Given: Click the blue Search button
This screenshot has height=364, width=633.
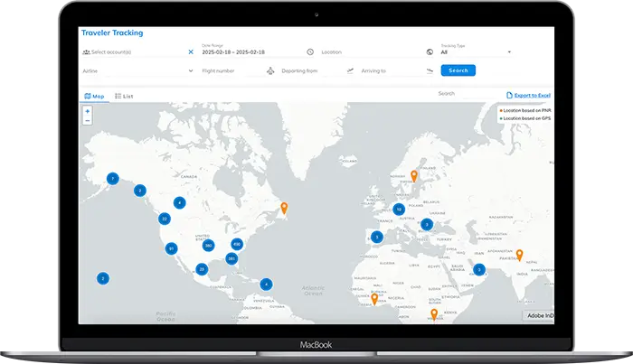Looking at the screenshot, I should tap(458, 70).
